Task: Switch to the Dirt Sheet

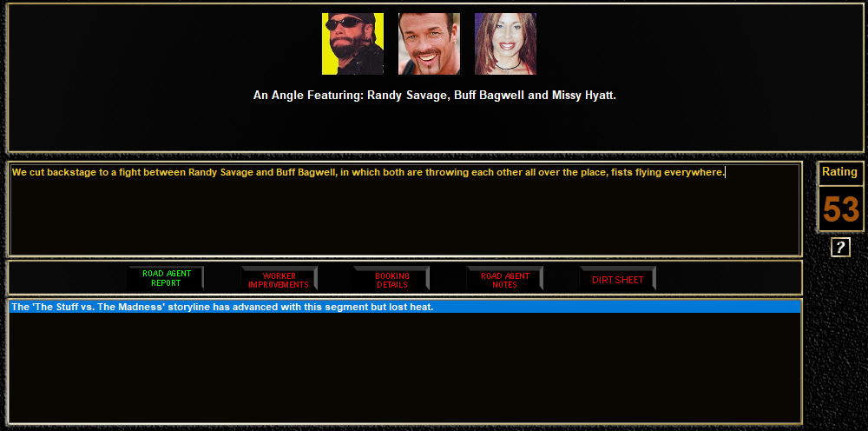Action: pos(617,280)
